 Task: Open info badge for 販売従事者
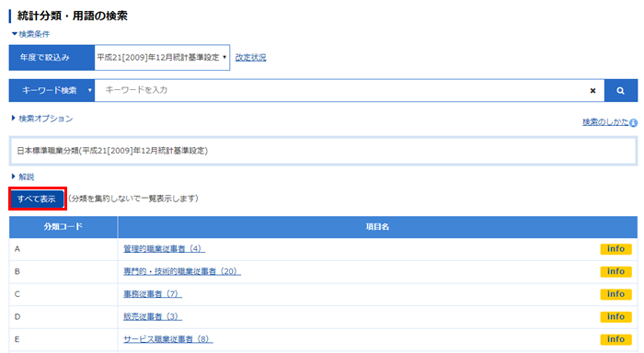[615, 317]
